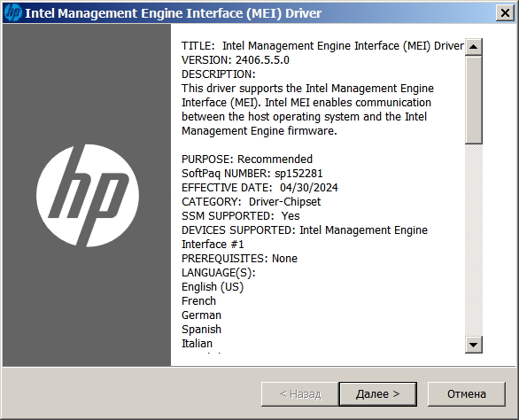Viewport: 519px width, 420px height.
Task: Click the text 'VERSION: 2406.5.5.0'
Action: [236, 60]
